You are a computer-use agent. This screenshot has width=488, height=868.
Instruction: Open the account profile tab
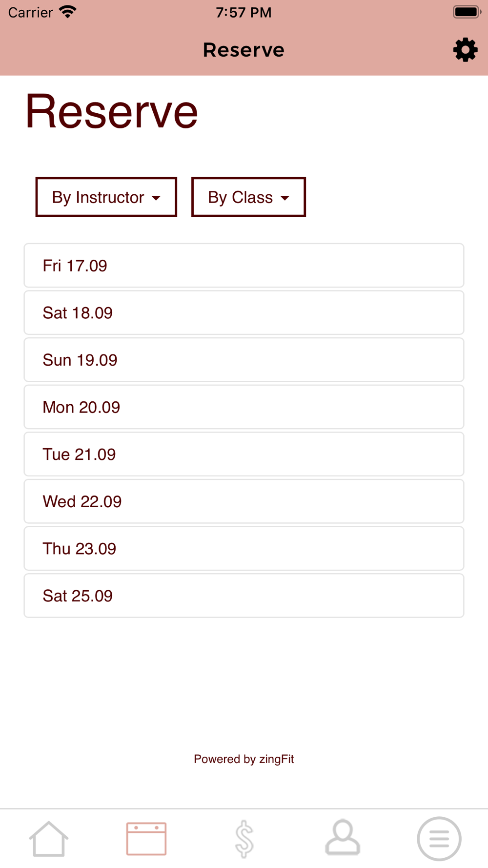pyautogui.click(x=343, y=838)
